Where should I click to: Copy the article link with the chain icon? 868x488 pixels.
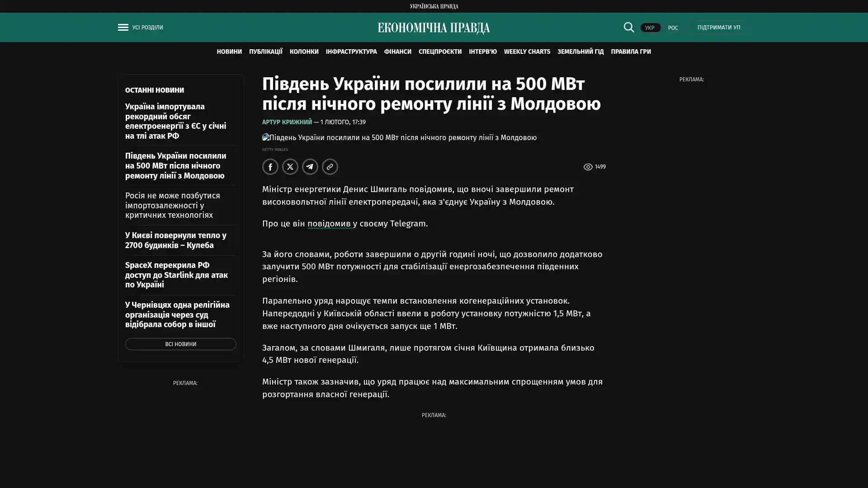(x=330, y=167)
